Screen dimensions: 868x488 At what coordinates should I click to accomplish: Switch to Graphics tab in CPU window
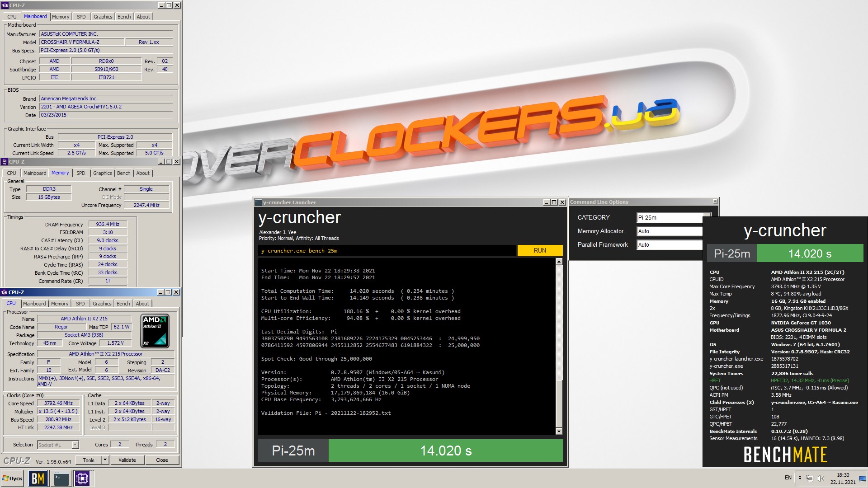[102, 304]
